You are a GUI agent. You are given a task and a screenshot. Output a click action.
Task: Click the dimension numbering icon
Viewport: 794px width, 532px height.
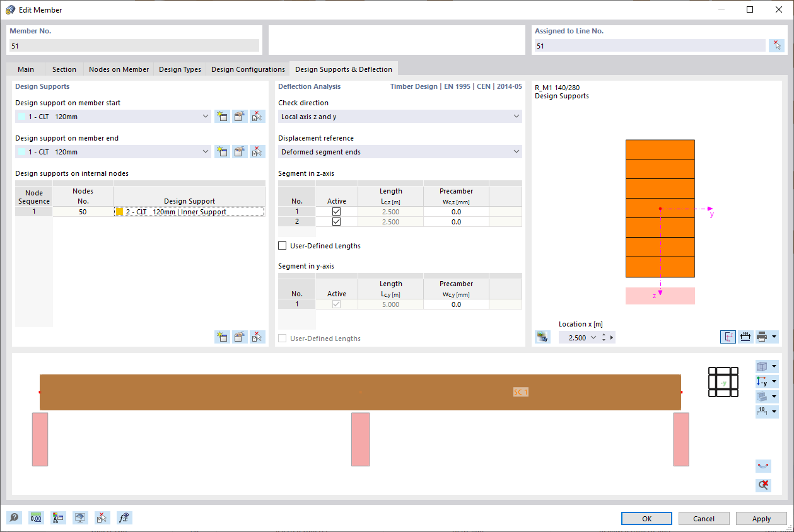[762, 412]
